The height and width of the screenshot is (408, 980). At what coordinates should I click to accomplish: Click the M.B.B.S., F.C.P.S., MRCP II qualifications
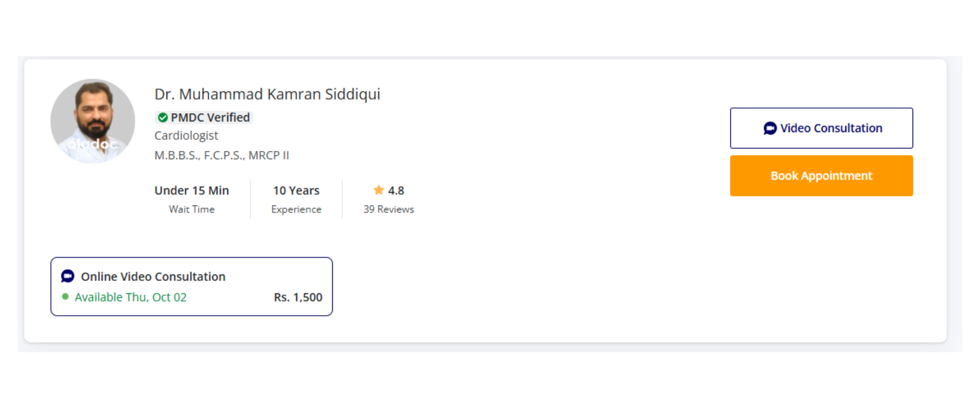(222, 156)
